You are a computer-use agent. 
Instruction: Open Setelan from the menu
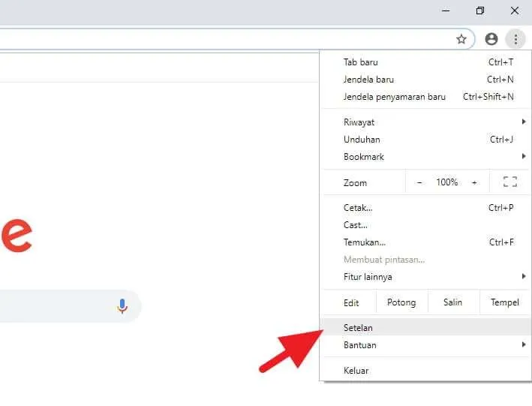tap(425, 328)
